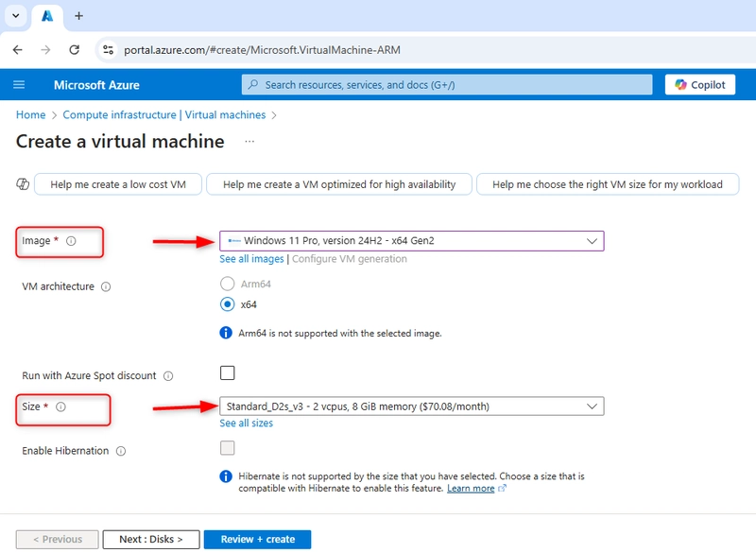The width and height of the screenshot is (756, 553).
Task: Click See all images link
Action: click(251, 259)
